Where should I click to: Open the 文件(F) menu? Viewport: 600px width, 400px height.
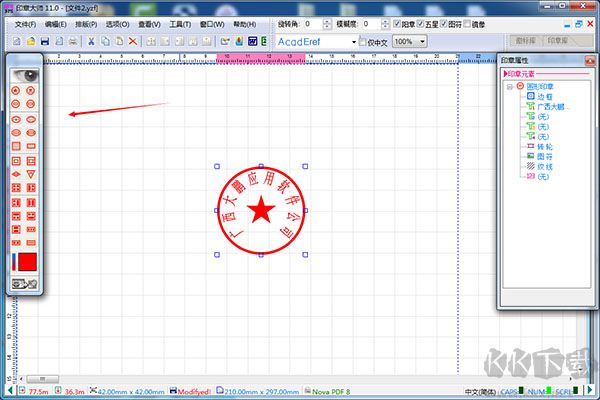[x=26, y=23]
